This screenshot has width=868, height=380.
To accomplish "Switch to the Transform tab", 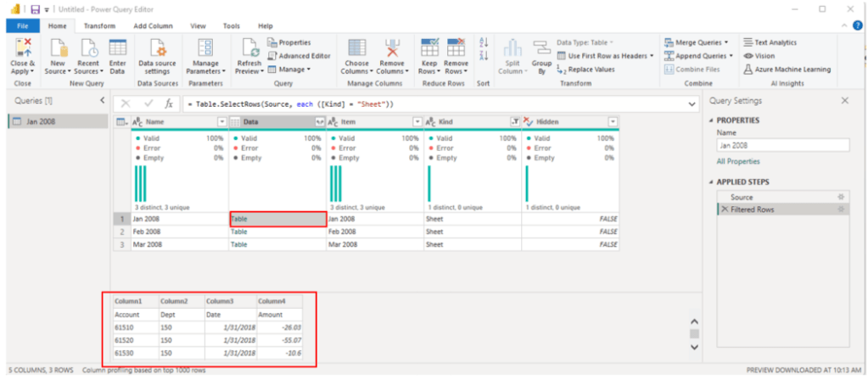I will coord(99,26).
